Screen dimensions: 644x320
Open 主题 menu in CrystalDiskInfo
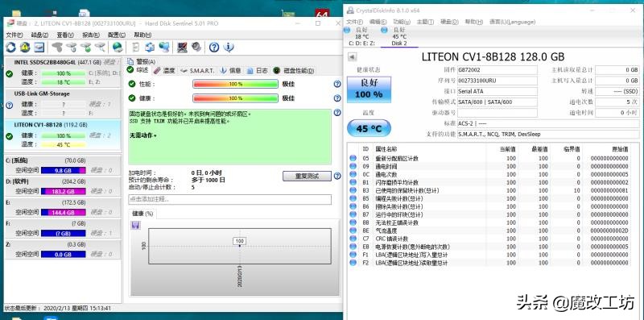coord(425,22)
